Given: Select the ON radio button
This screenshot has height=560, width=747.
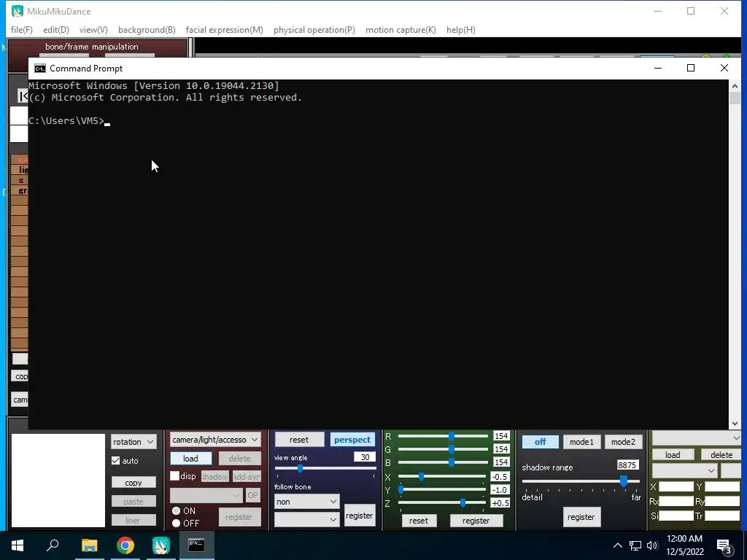Looking at the screenshot, I should pyautogui.click(x=177, y=511).
